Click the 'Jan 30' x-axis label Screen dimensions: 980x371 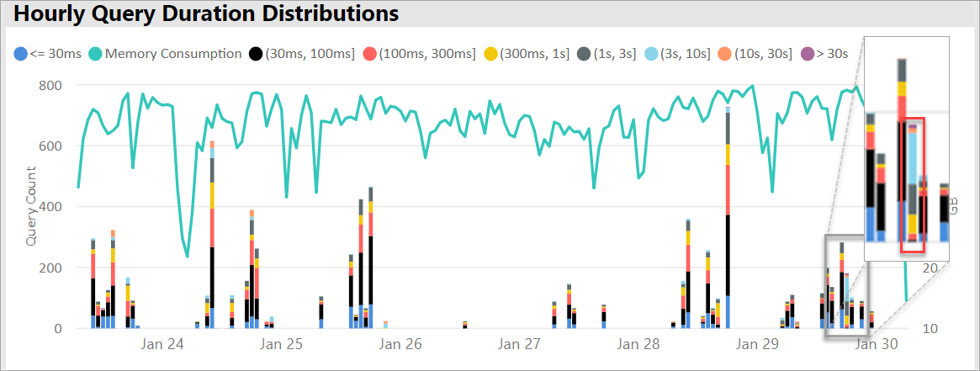click(876, 343)
